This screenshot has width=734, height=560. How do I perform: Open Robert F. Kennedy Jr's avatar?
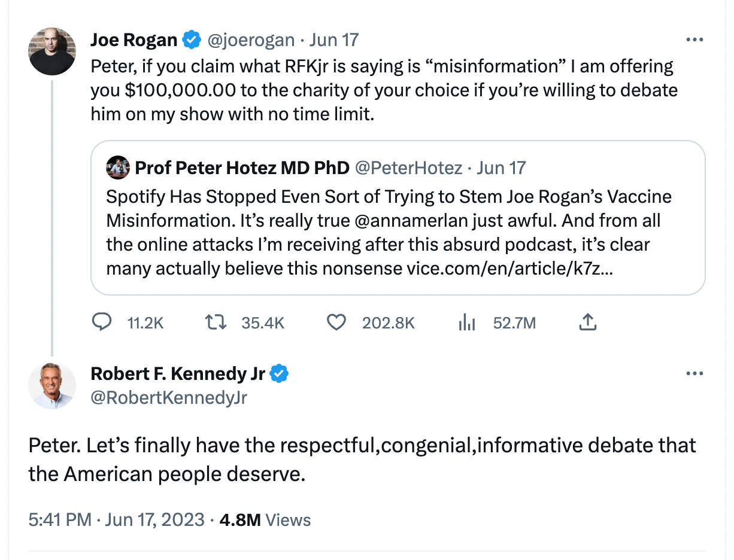[52, 385]
